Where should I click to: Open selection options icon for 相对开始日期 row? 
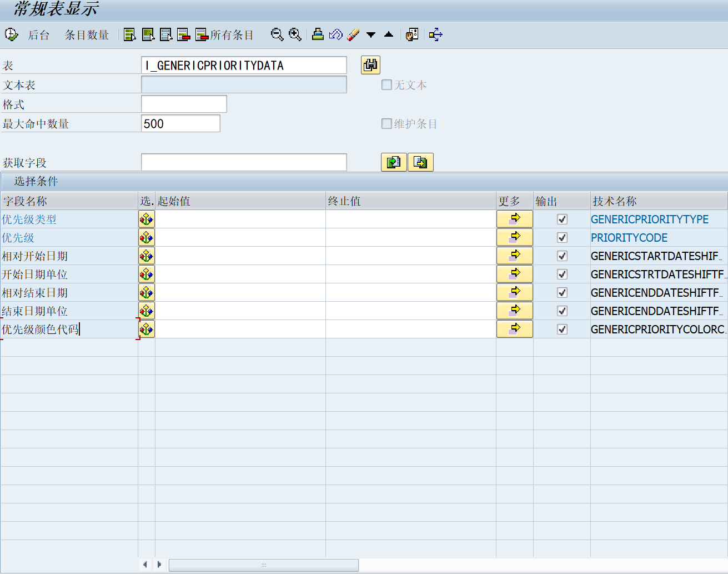[x=147, y=256]
